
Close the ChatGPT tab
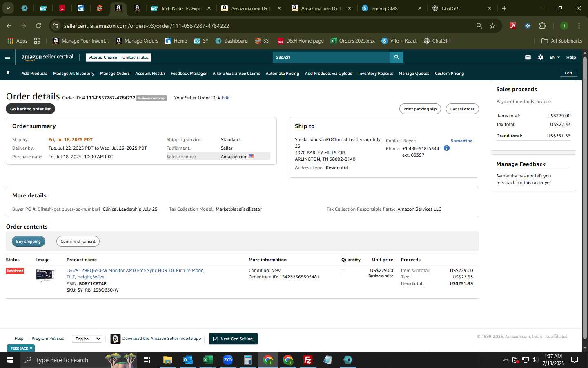pyautogui.click(x=490, y=8)
